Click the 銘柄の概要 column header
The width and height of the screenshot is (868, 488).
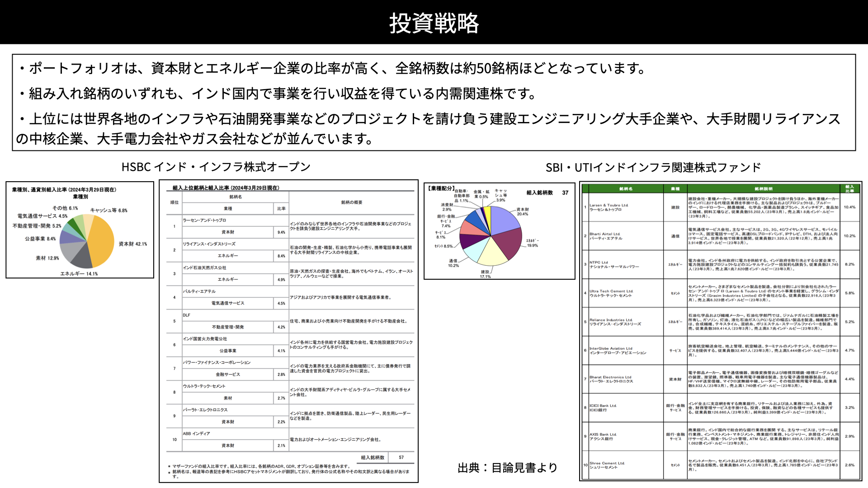point(352,202)
